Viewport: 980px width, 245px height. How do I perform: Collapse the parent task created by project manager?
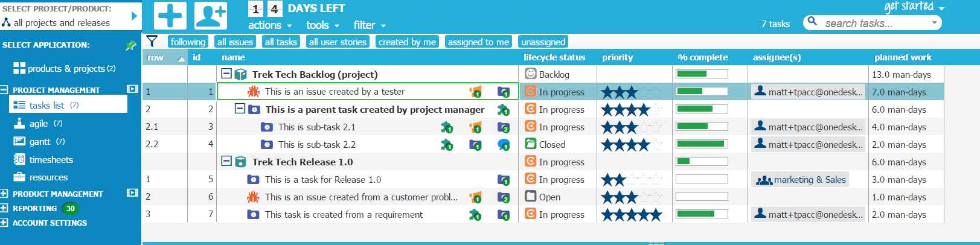coord(240,109)
